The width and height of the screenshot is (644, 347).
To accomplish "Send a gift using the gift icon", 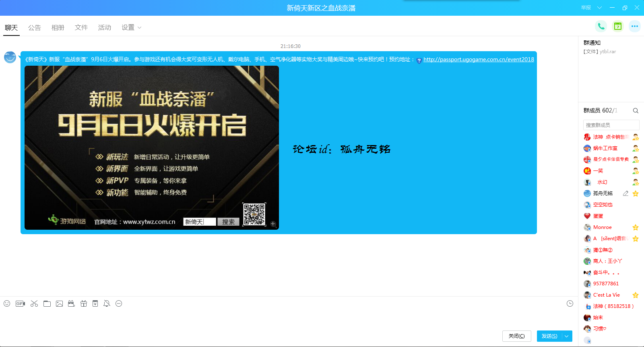I will [x=83, y=303].
